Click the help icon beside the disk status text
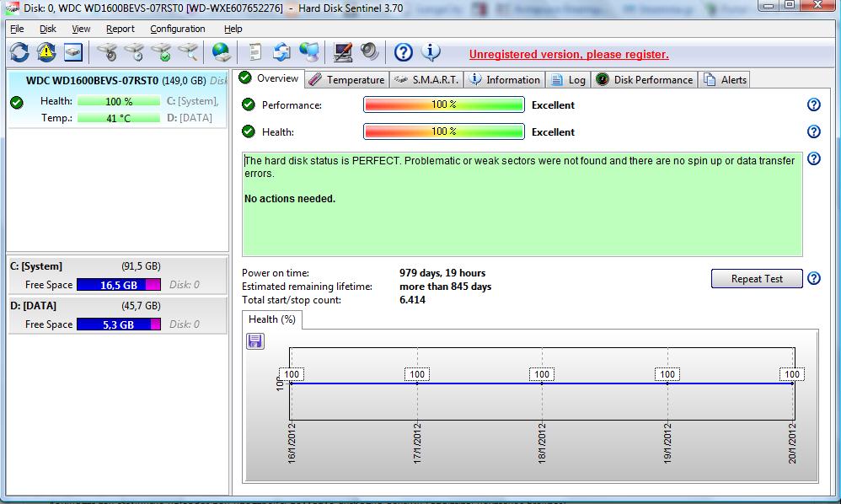 (x=814, y=158)
